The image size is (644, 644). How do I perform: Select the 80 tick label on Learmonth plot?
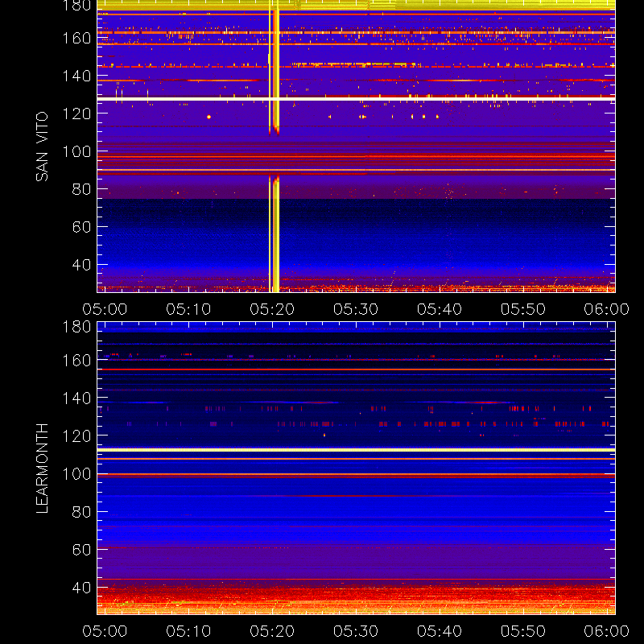coord(81,512)
